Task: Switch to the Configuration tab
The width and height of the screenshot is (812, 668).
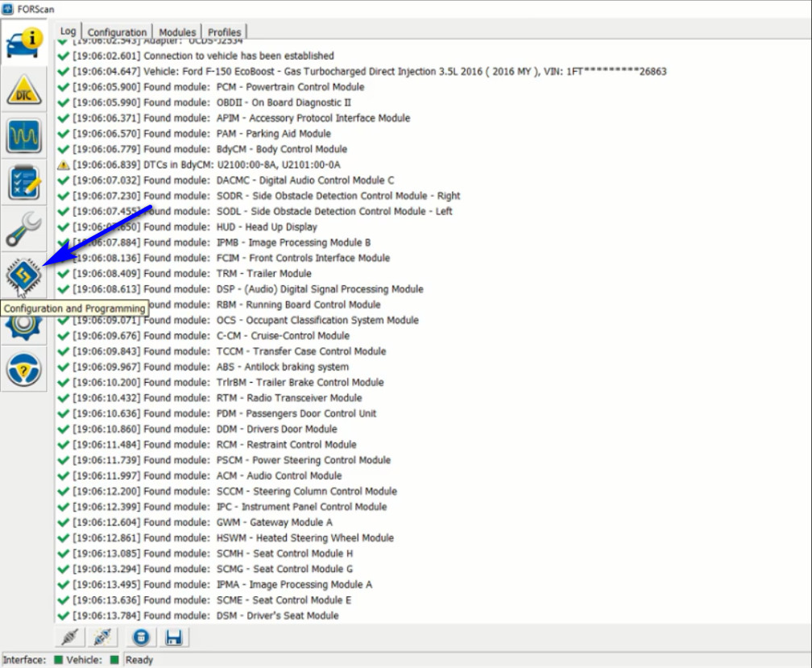Action: pos(117,32)
